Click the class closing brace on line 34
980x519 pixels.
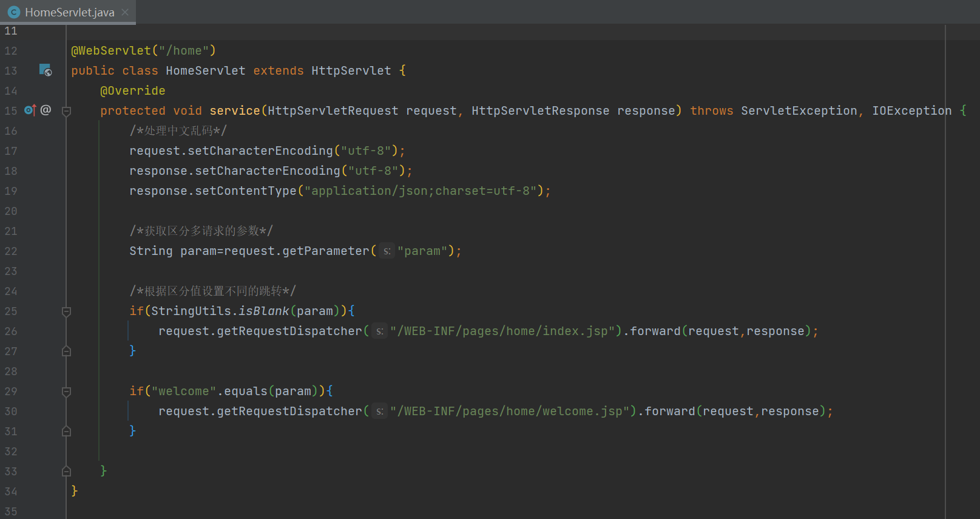(75, 490)
